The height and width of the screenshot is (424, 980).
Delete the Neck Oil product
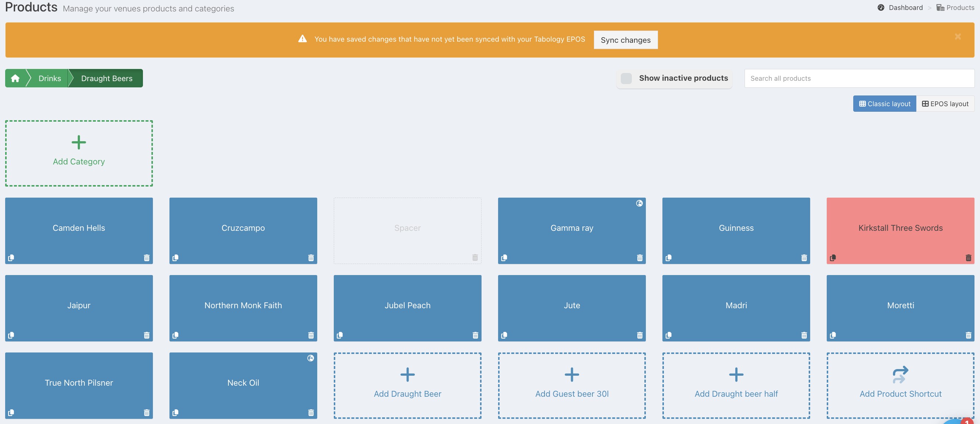311,413
